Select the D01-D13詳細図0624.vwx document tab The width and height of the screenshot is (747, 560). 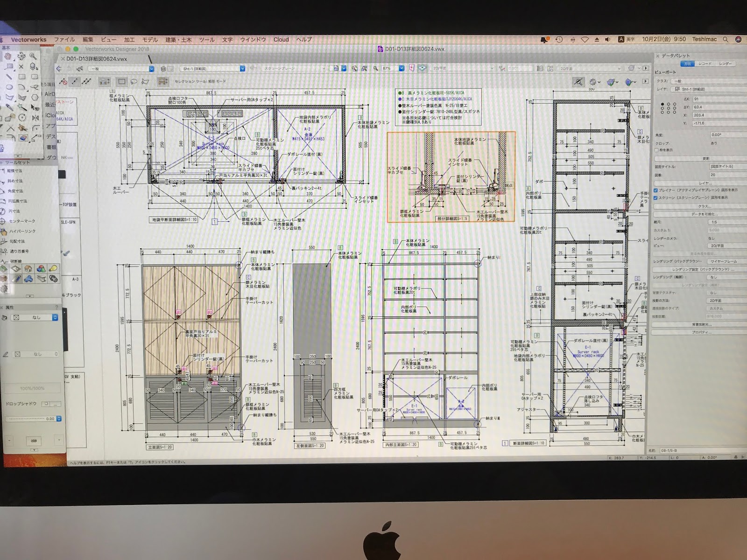tap(96, 59)
